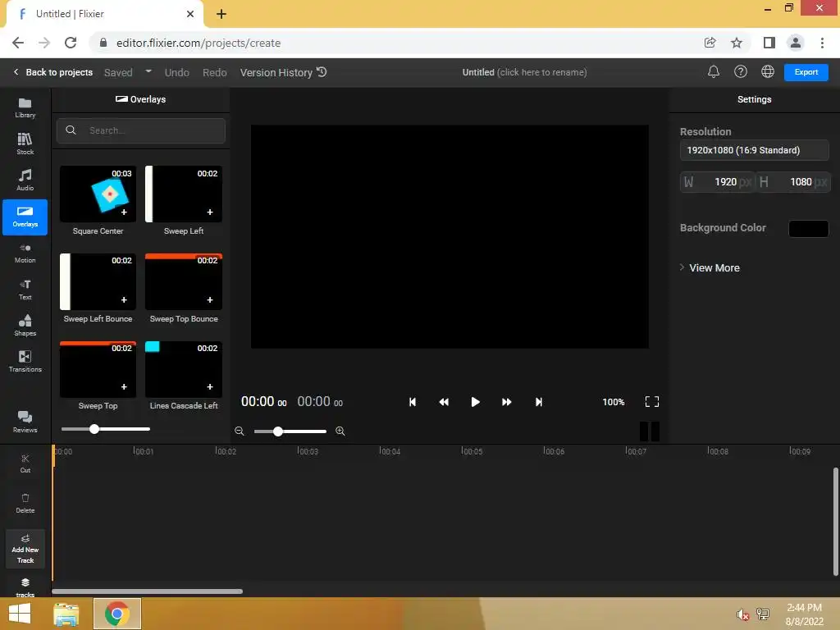Open the Text panel
Image resolution: width=840 pixels, height=630 pixels.
point(25,290)
